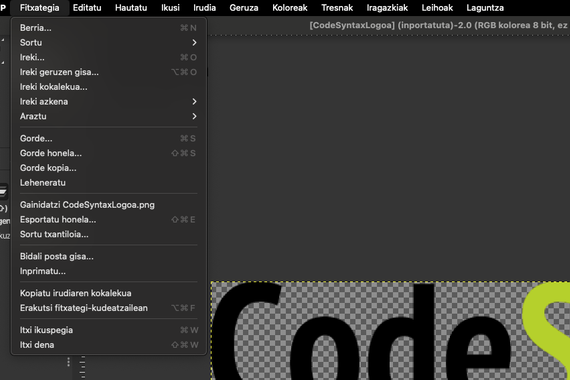This screenshot has width=570, height=380.
Task: Select Inprimatu... to print
Action: pos(109,271)
